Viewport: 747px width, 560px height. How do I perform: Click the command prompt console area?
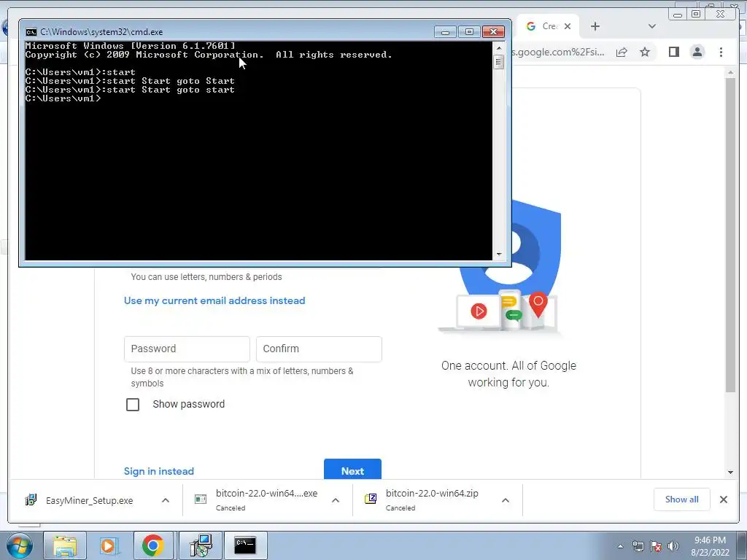(259, 150)
